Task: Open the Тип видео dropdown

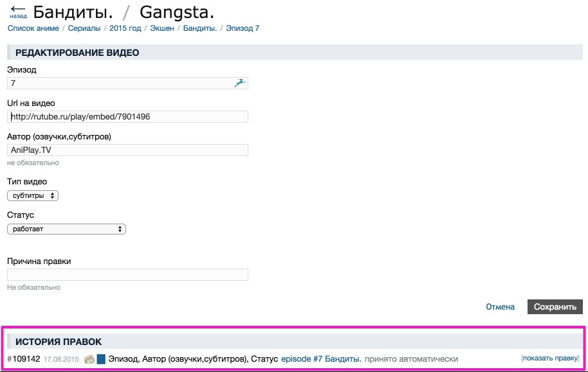Action: 33,195
